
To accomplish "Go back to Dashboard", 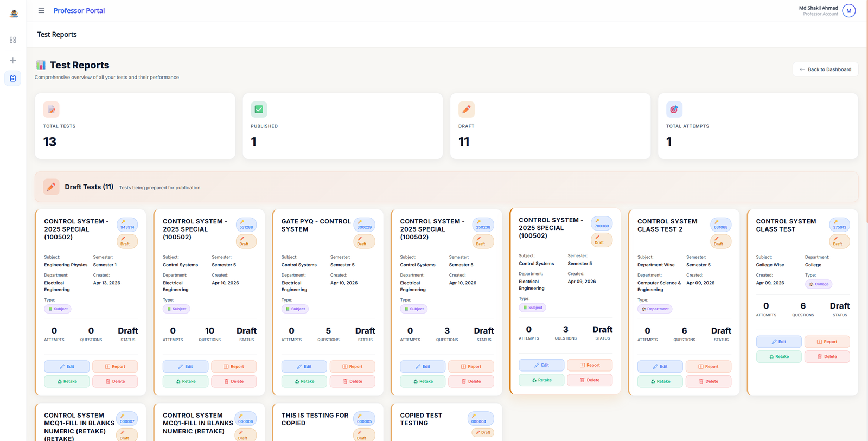I will (825, 69).
